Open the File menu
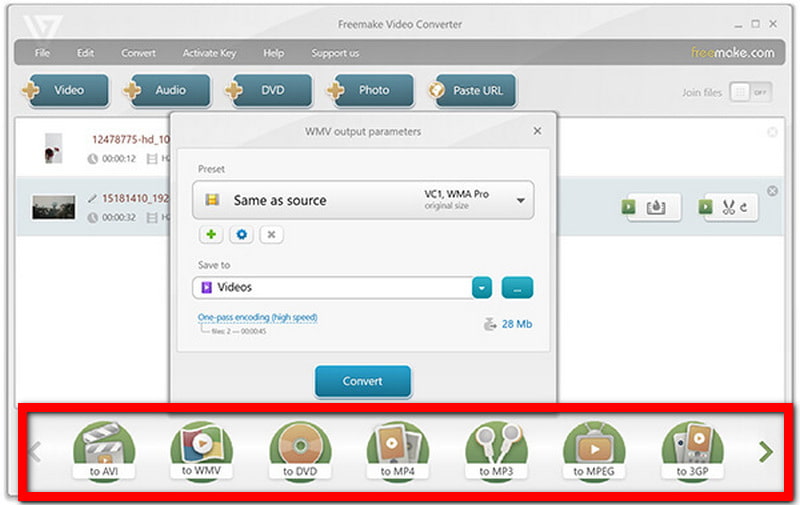800x505 pixels. pos(42,53)
